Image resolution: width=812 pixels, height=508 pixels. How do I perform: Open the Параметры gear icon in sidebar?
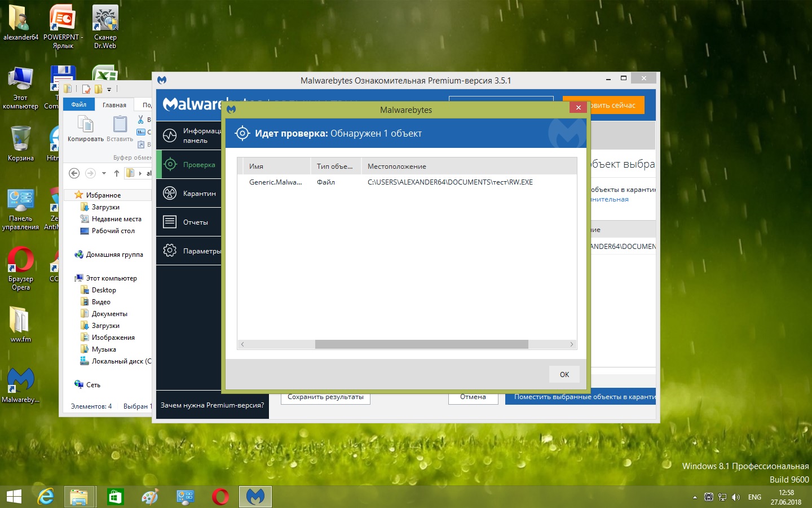(x=170, y=251)
